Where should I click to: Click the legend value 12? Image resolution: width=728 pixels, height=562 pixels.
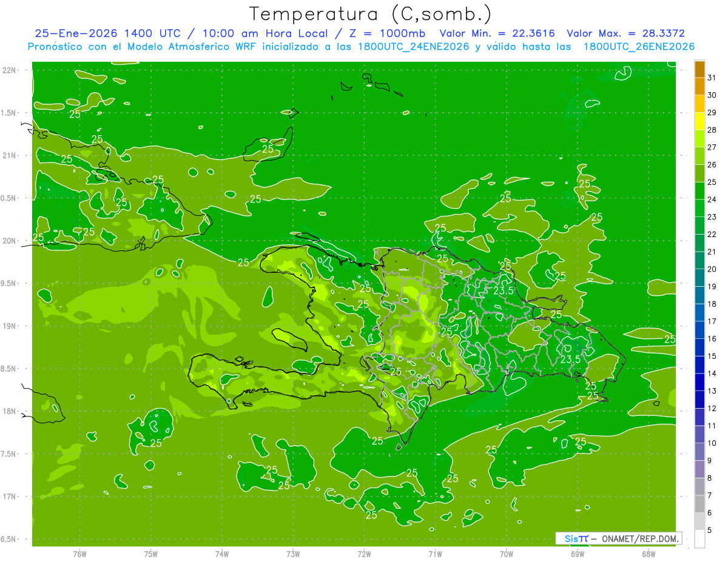pyautogui.click(x=712, y=408)
